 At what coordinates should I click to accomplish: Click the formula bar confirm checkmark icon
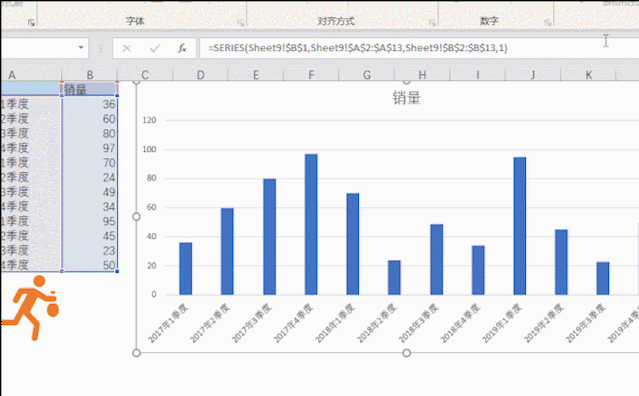(155, 48)
